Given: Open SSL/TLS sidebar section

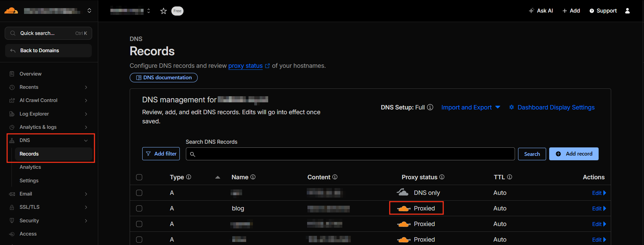Looking at the screenshot, I should tap(29, 207).
